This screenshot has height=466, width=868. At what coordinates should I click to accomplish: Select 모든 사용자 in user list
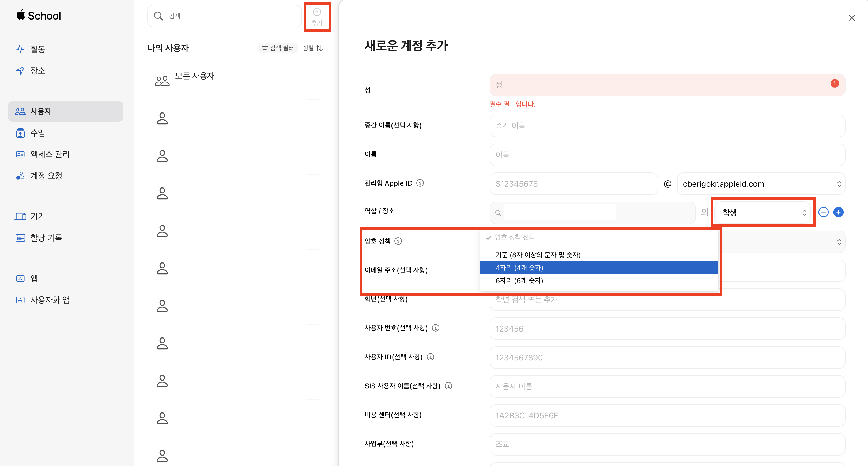[x=194, y=76]
